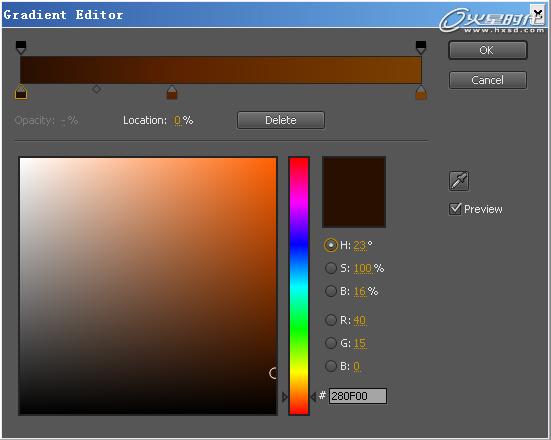The width and height of the screenshot is (551, 440).
Task: Click the Cancel button
Action: 488,80
